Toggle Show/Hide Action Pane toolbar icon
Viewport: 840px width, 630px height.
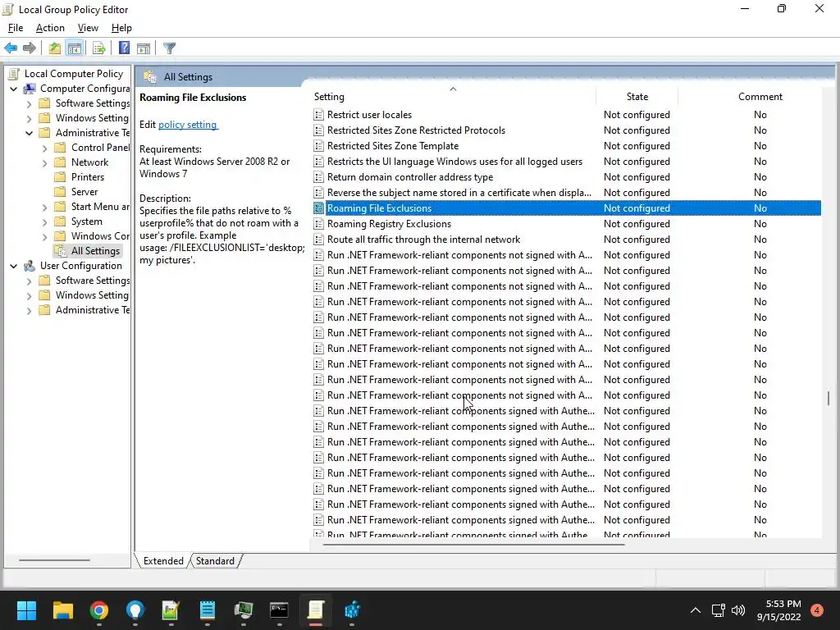(x=144, y=48)
